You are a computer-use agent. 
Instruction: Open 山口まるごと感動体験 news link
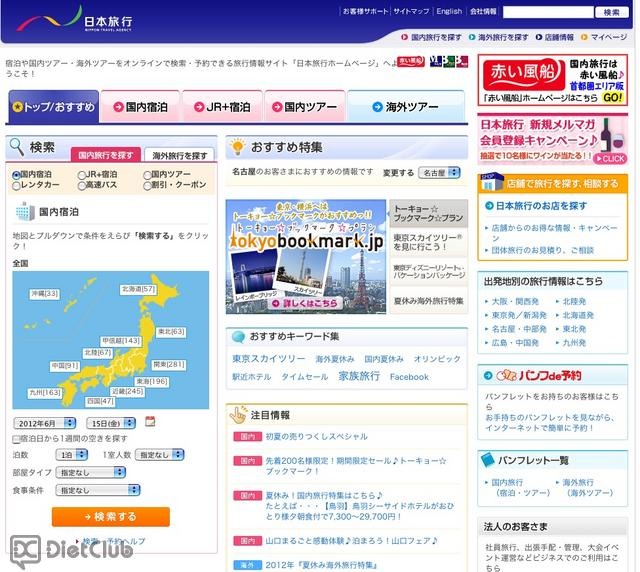(351, 541)
